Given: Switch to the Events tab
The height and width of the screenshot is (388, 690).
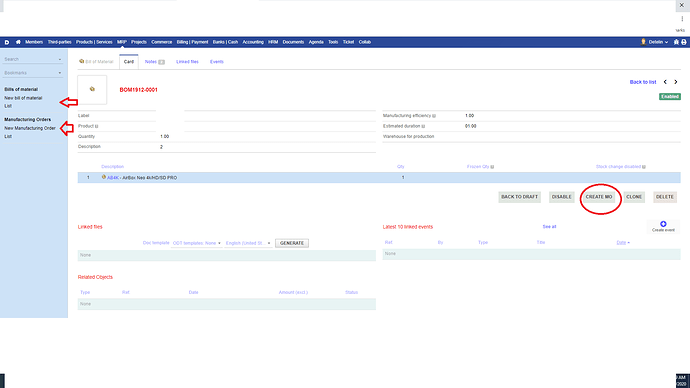Looking at the screenshot, I should click(x=217, y=62).
